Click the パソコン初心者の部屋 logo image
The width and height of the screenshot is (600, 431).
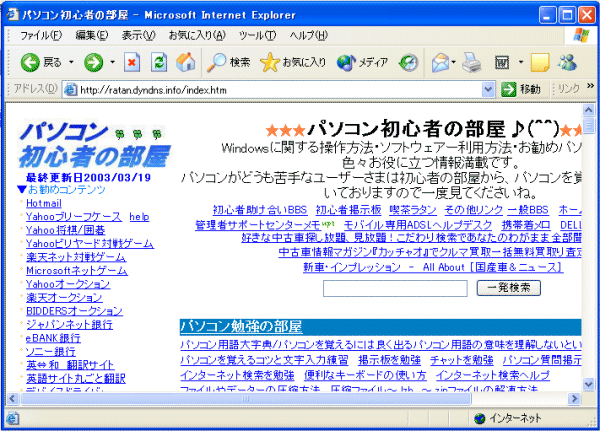95,144
